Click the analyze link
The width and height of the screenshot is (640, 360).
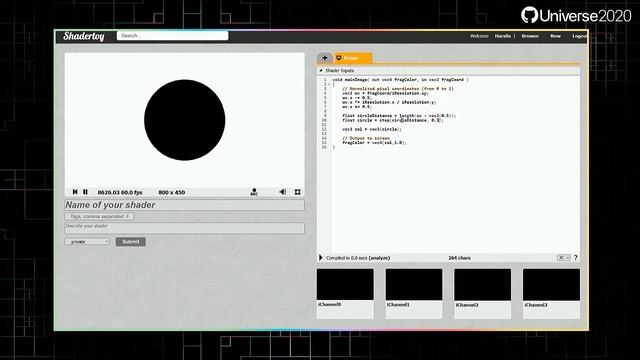click(379, 258)
